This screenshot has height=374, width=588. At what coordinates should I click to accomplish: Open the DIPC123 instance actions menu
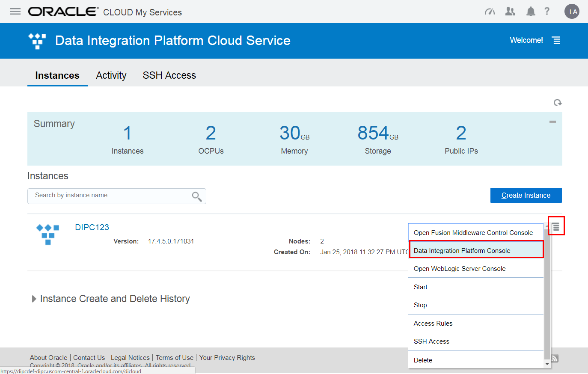[x=556, y=226]
